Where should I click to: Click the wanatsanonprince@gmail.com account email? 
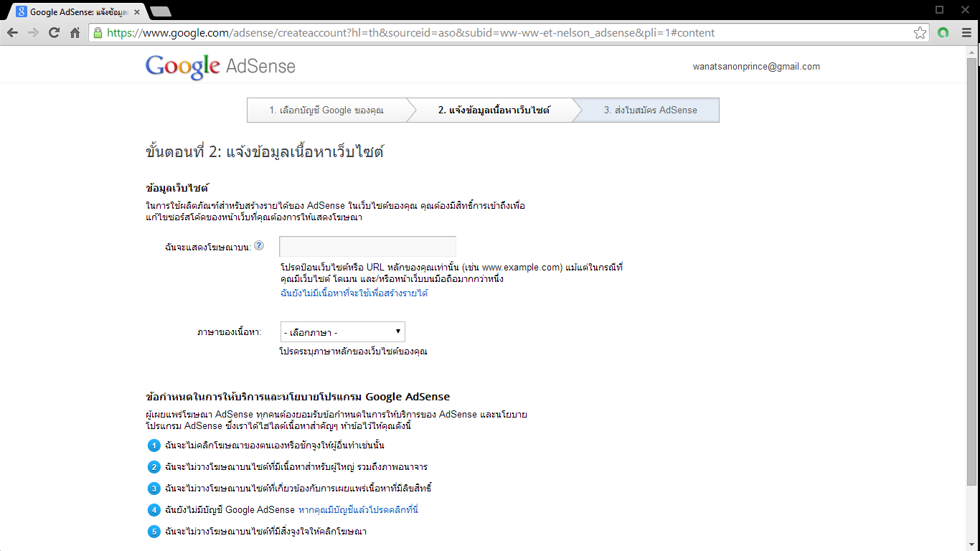point(756,67)
